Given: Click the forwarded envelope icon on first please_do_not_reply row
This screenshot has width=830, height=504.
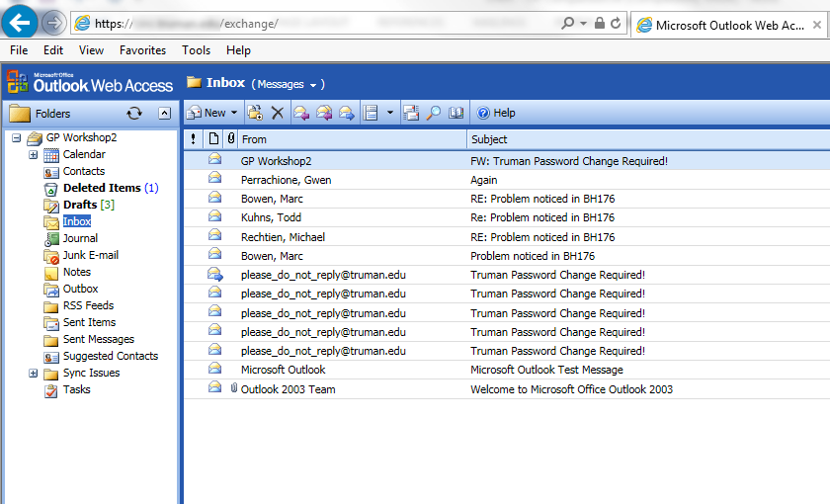Looking at the screenshot, I should [215, 275].
